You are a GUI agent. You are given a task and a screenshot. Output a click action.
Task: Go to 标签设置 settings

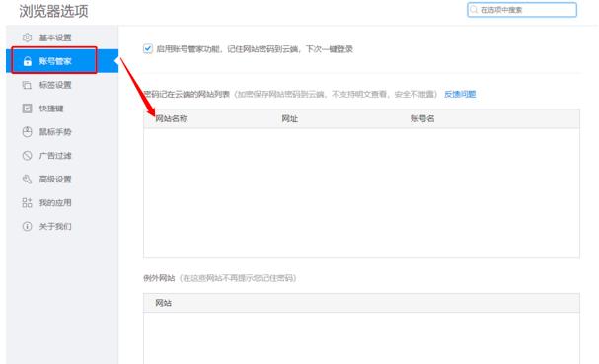(x=62, y=85)
